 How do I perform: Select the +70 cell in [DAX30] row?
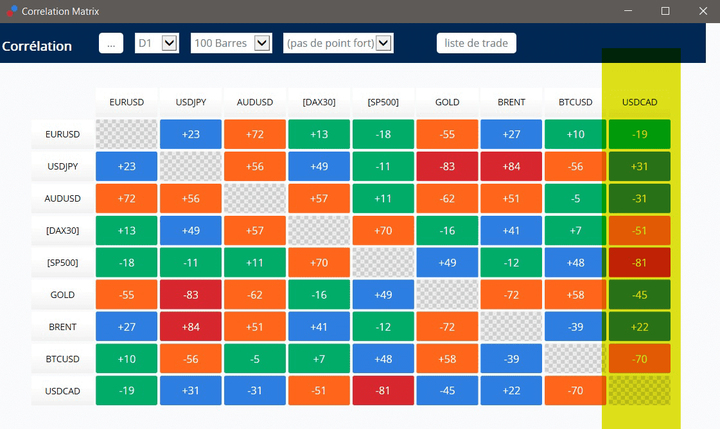[383, 231]
